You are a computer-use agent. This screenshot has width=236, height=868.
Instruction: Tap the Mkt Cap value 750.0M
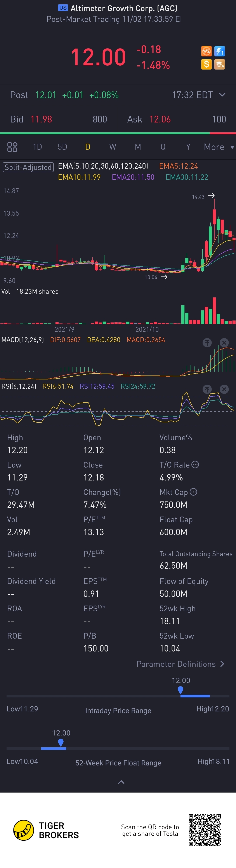pos(173,505)
